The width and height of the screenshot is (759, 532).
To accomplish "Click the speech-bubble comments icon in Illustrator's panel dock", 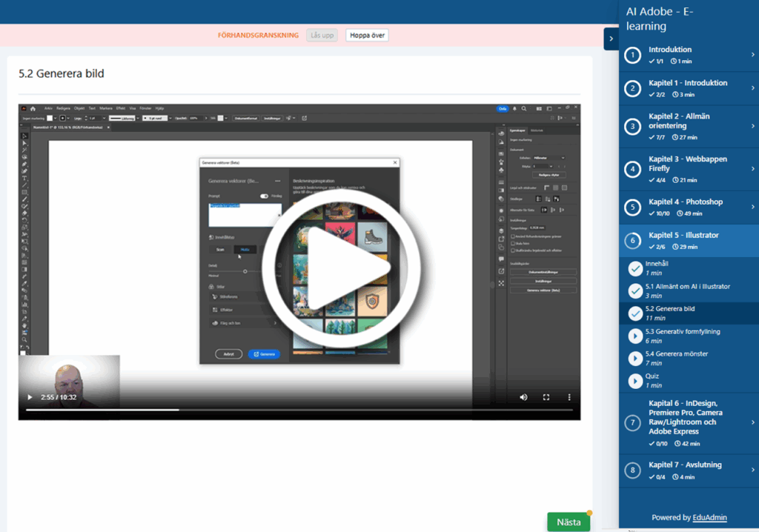I will coord(501,259).
